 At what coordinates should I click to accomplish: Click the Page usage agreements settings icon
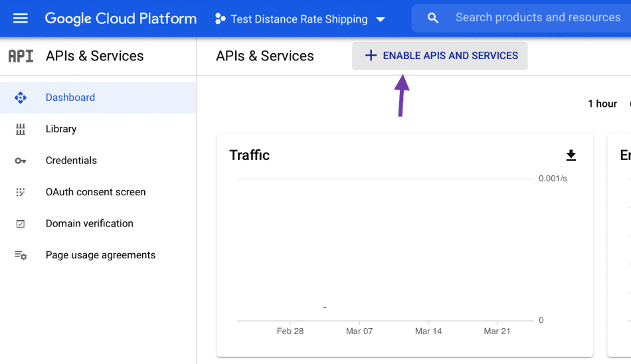point(21,255)
